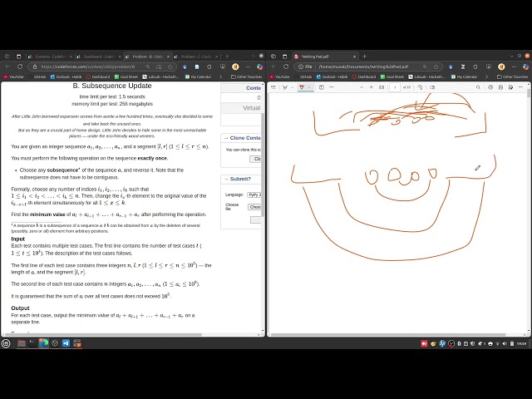Go back in the Codeforces browser window
This screenshot has height=399, width=532.
(x=7, y=66)
